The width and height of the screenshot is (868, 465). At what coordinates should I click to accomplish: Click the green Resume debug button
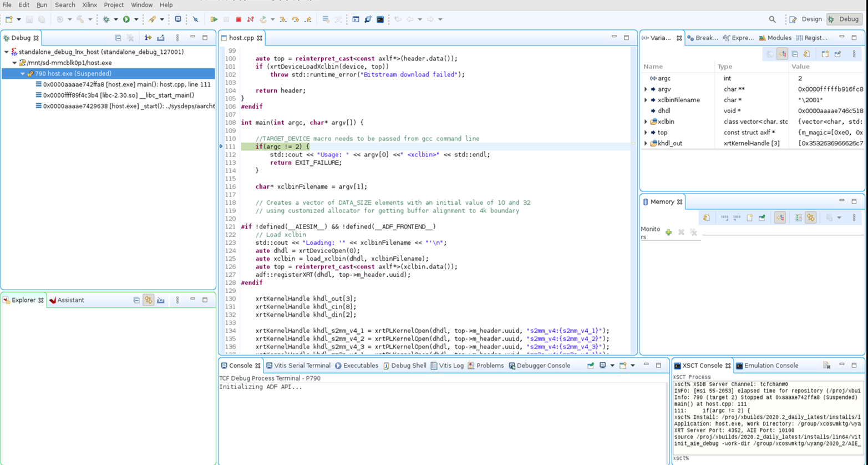[x=214, y=19]
